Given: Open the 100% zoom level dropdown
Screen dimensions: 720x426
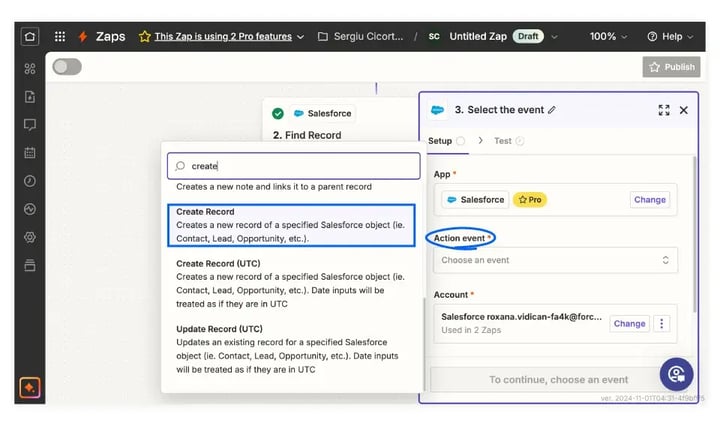Looking at the screenshot, I should click(x=608, y=36).
